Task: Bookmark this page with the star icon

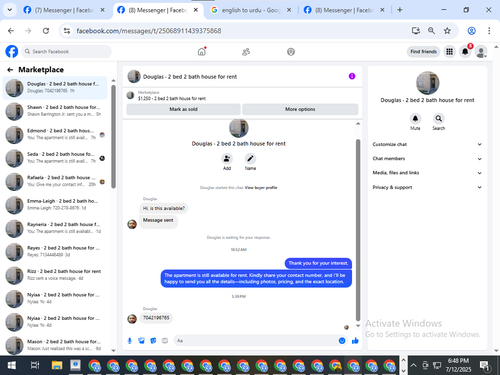Action: pyautogui.click(x=447, y=31)
